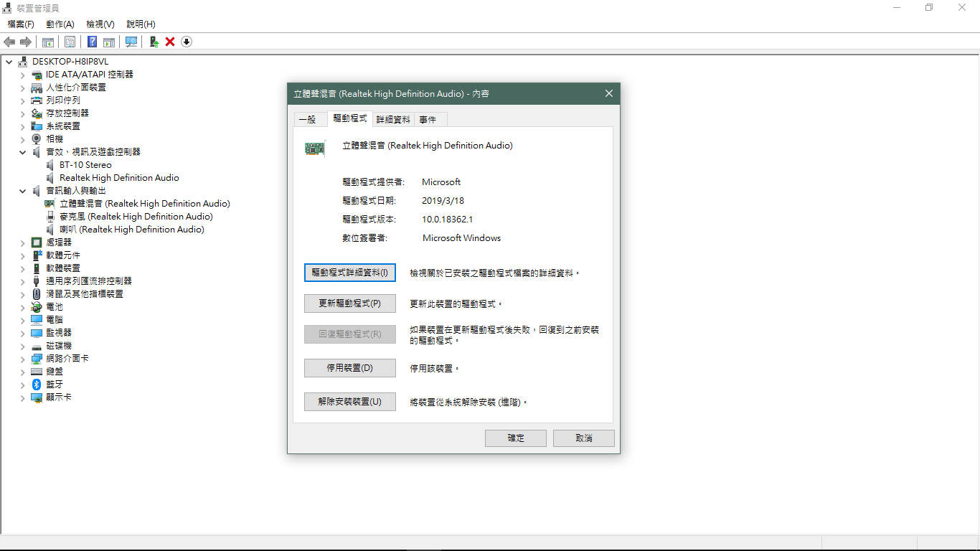
Task: Expand the IDE ATA/ATAPI 控制器 node
Action: coord(23,75)
